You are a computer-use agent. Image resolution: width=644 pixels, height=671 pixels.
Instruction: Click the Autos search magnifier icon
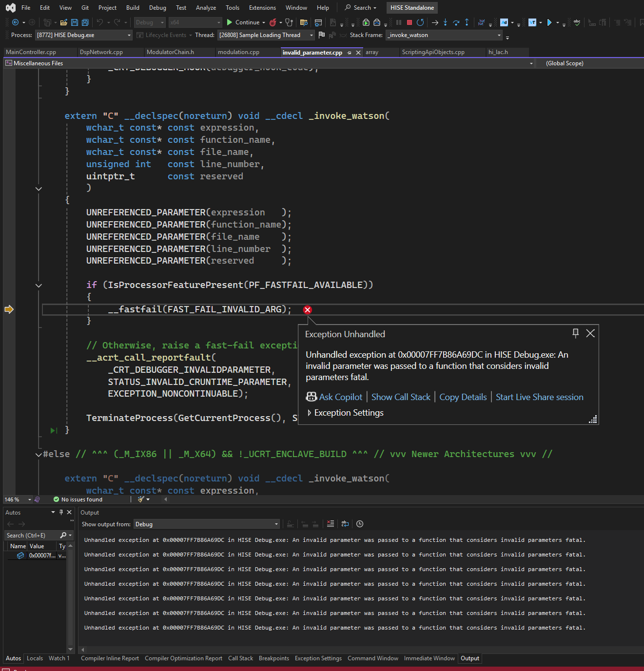(x=63, y=535)
